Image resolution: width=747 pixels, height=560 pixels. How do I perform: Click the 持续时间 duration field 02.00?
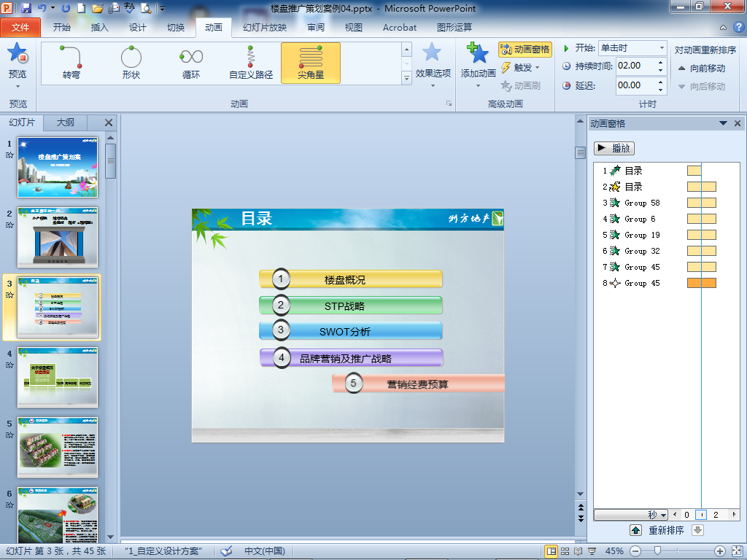pyautogui.click(x=635, y=66)
